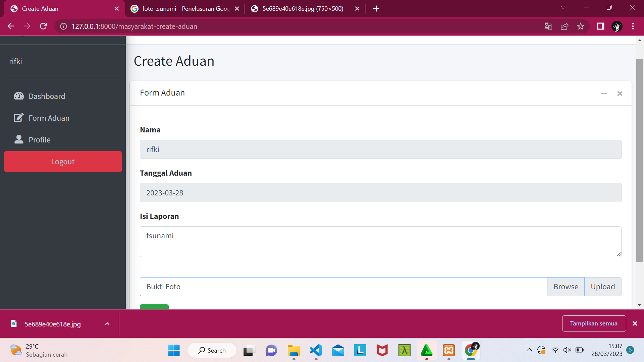The image size is (644, 362).
Task: Click the Upload button
Action: click(x=603, y=287)
